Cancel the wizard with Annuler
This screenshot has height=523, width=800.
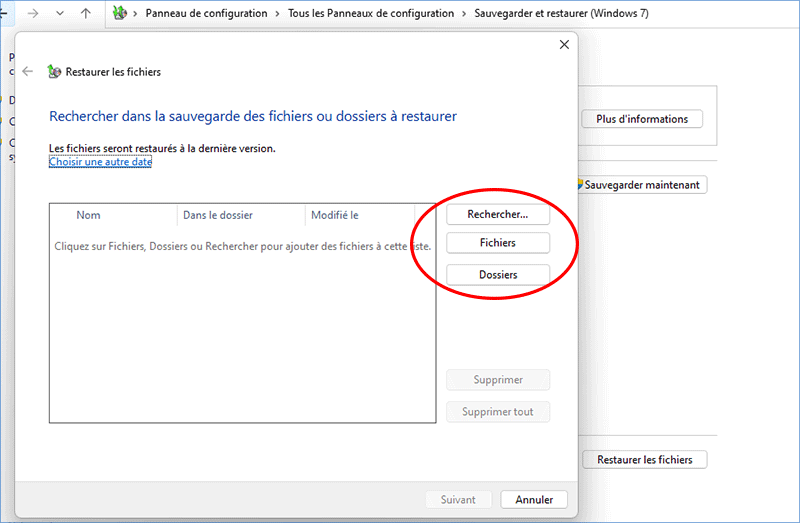click(x=534, y=500)
